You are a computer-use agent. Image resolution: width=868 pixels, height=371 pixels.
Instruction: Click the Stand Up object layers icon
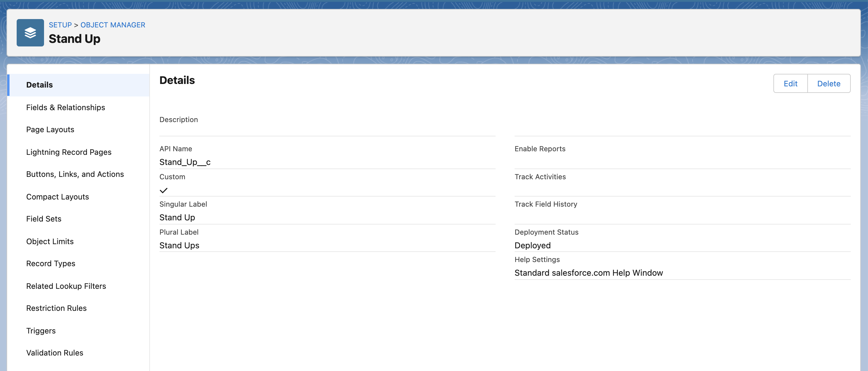30,32
